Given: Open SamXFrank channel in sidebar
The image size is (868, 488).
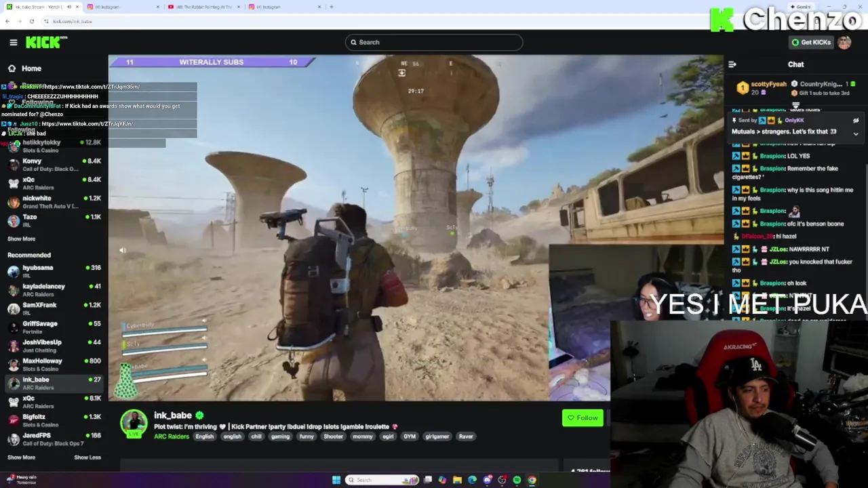Looking at the screenshot, I should click(x=54, y=308).
